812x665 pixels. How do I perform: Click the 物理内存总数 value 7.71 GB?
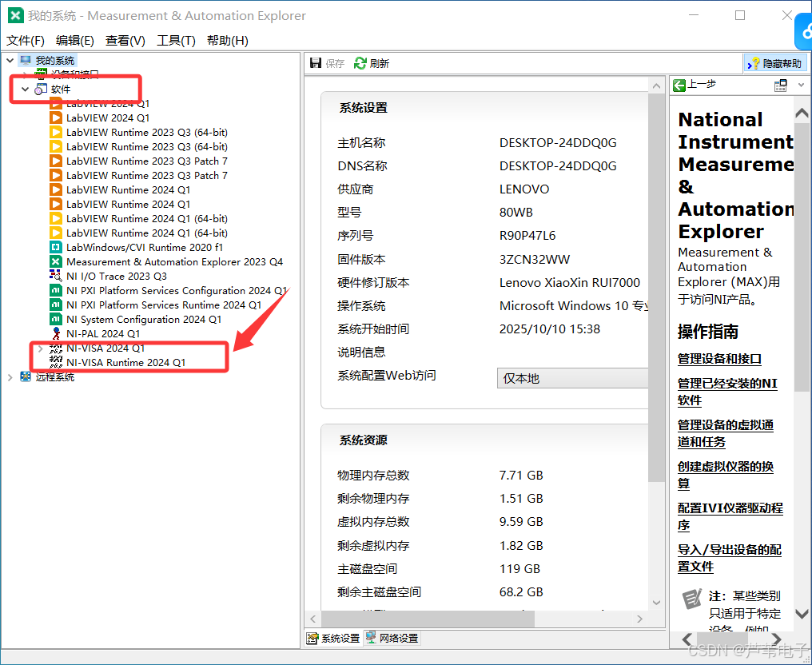(x=521, y=475)
